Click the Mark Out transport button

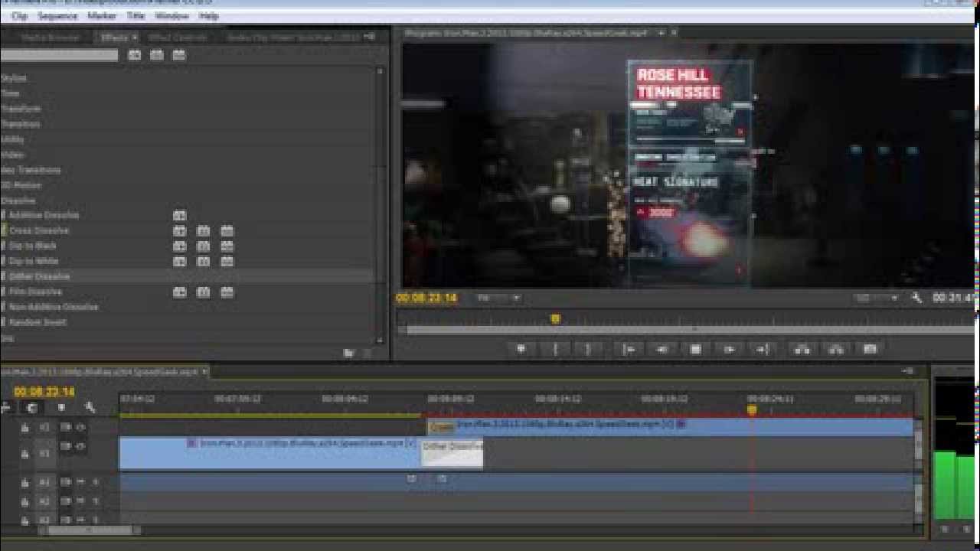tap(588, 349)
